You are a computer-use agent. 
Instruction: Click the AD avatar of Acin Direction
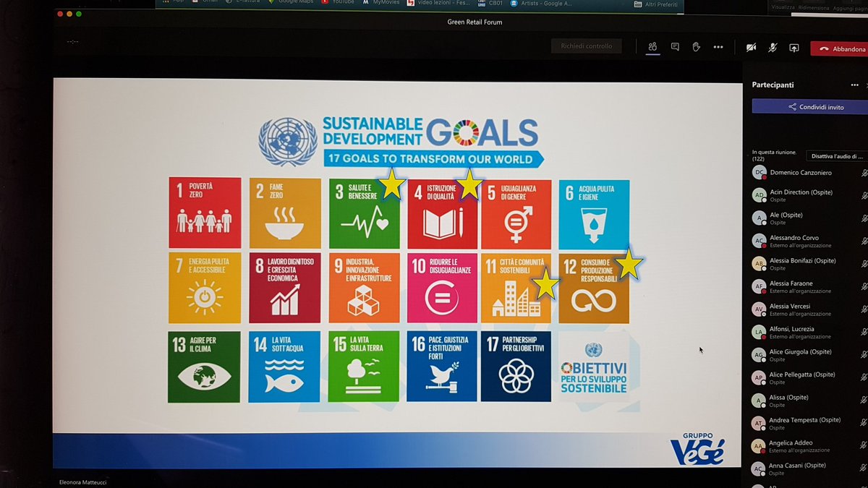(x=759, y=195)
